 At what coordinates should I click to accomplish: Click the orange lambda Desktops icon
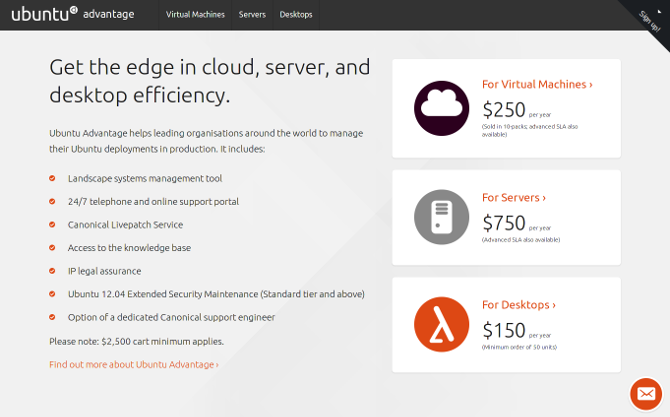point(441,325)
